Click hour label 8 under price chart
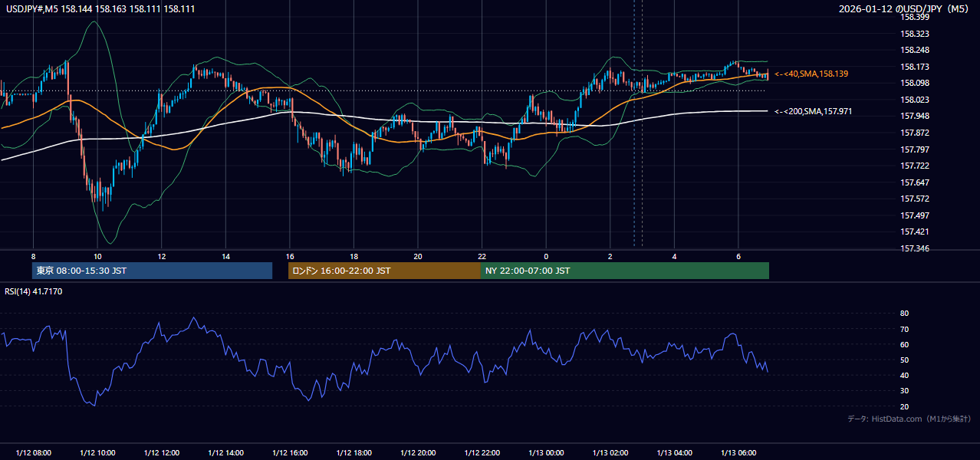Image resolution: width=980 pixels, height=460 pixels. (x=33, y=256)
